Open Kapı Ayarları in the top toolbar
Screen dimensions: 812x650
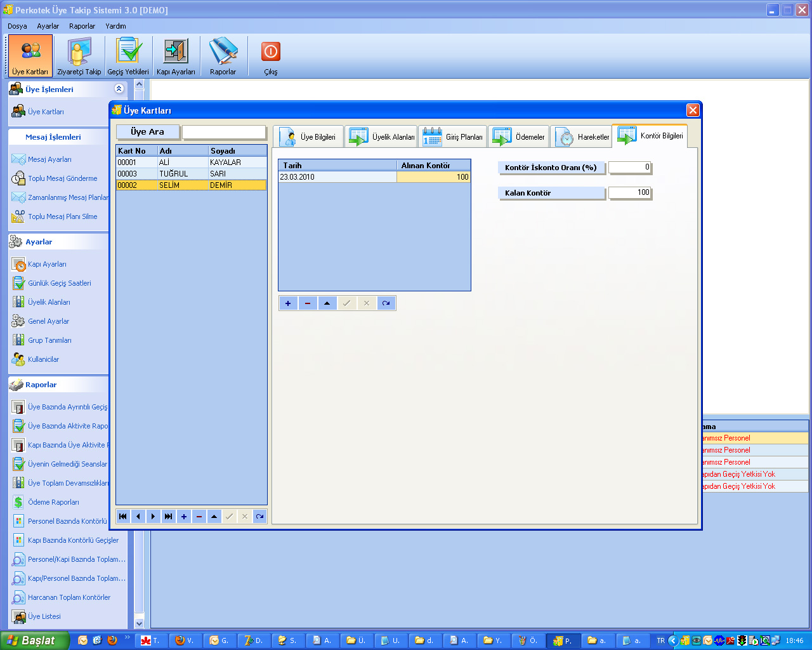pyautogui.click(x=176, y=56)
